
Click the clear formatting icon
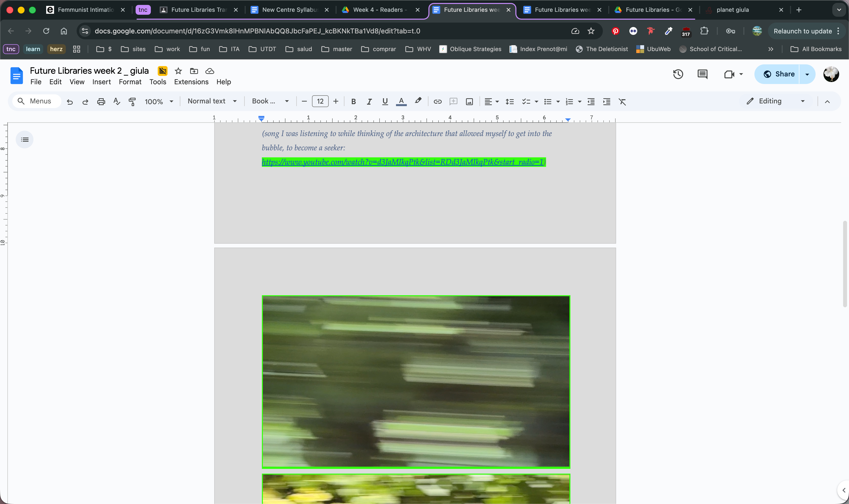point(622,101)
